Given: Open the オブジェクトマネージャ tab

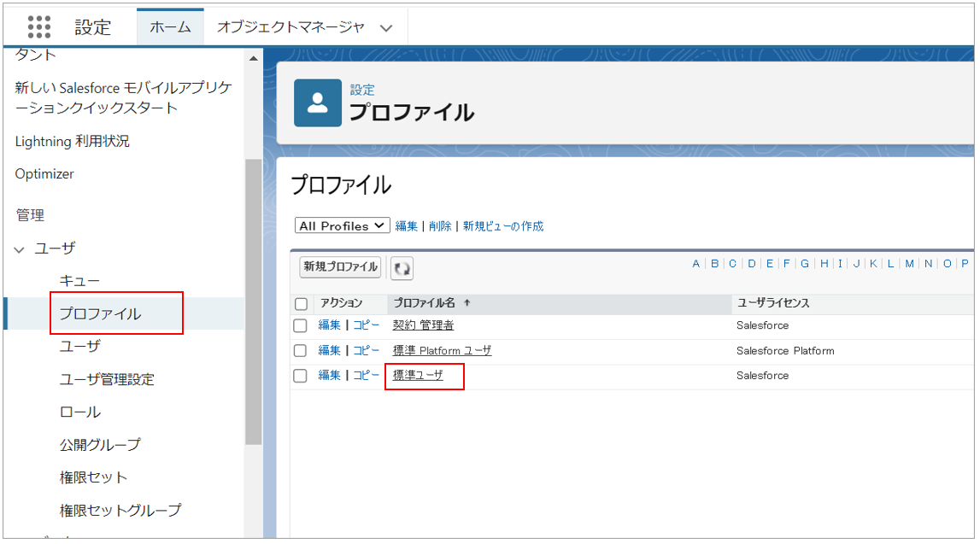Looking at the screenshot, I should point(290,27).
